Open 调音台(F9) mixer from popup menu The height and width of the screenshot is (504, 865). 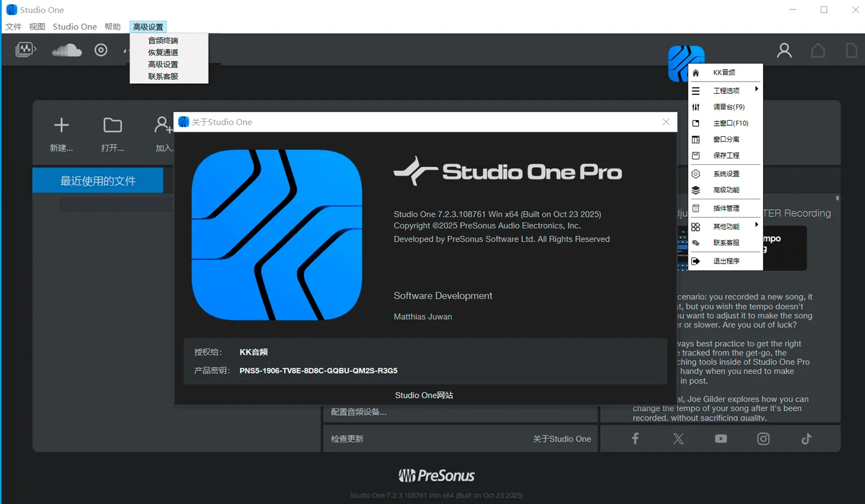(726, 107)
